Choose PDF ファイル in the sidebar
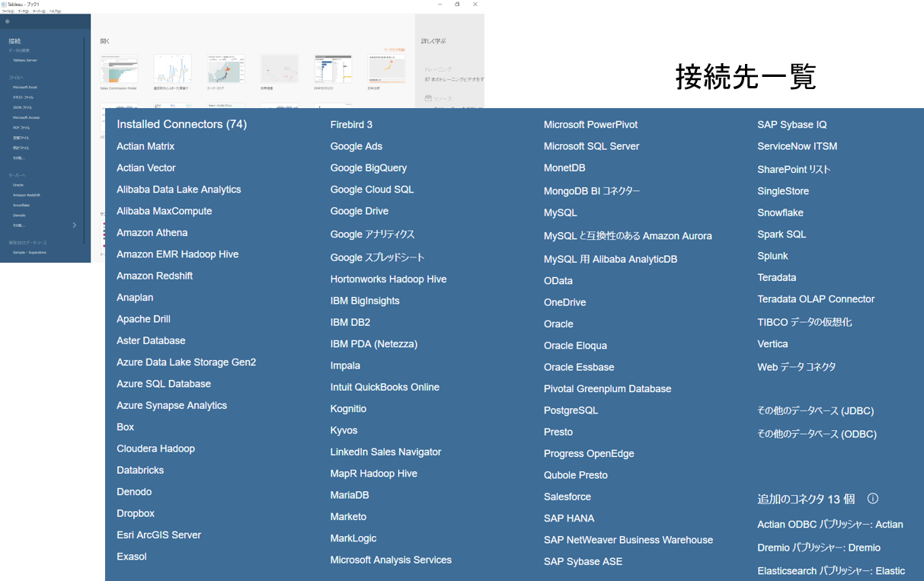This screenshot has width=924, height=581. tap(21, 128)
